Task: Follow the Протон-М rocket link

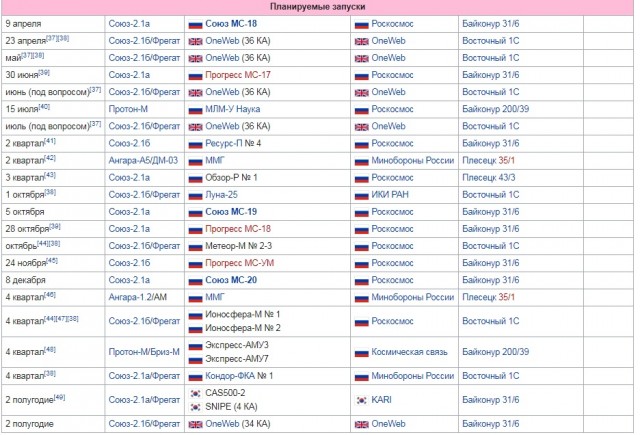Action: (128, 109)
